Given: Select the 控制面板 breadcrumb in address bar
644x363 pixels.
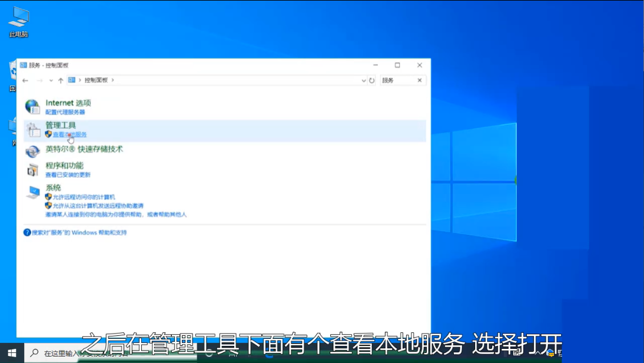Looking at the screenshot, I should (96, 80).
